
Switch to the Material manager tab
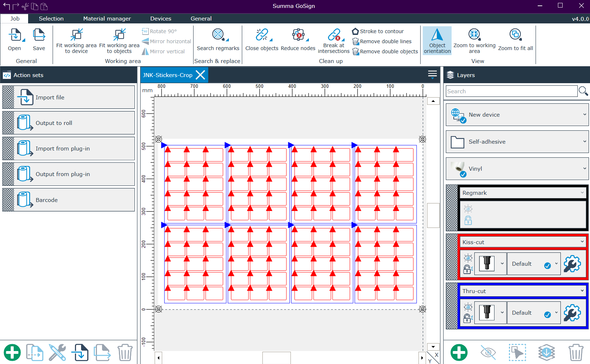pos(107,19)
